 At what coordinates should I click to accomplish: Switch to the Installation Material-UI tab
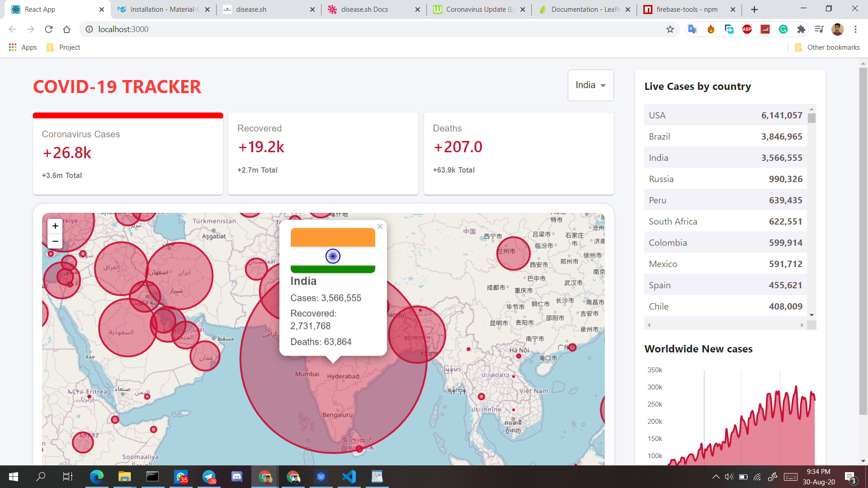(x=163, y=9)
